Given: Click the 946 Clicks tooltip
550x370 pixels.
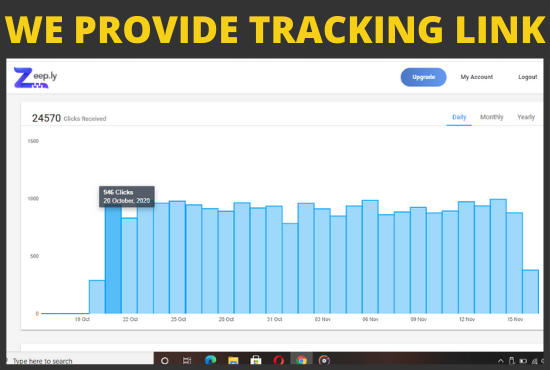Looking at the screenshot, I should click(x=127, y=196).
